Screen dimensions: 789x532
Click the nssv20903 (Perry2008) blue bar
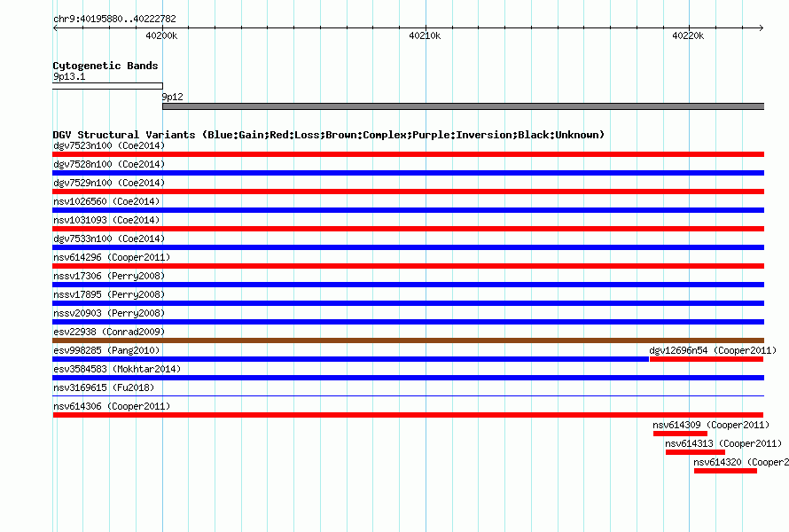408,322
